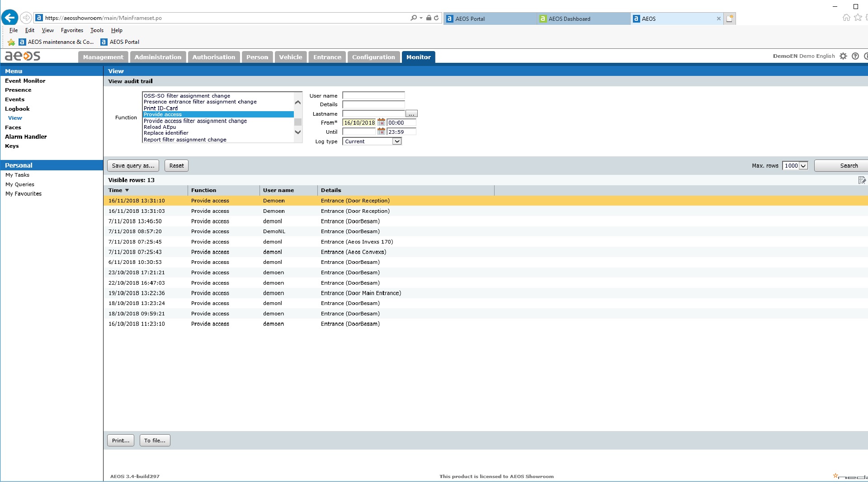Open the Authorisation tab
This screenshot has height=488, width=868.
(213, 57)
